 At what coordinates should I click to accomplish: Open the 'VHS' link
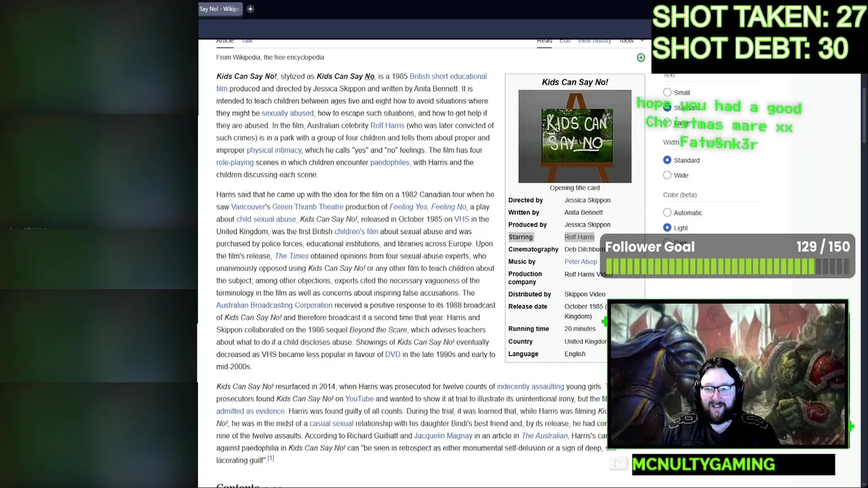click(x=462, y=219)
